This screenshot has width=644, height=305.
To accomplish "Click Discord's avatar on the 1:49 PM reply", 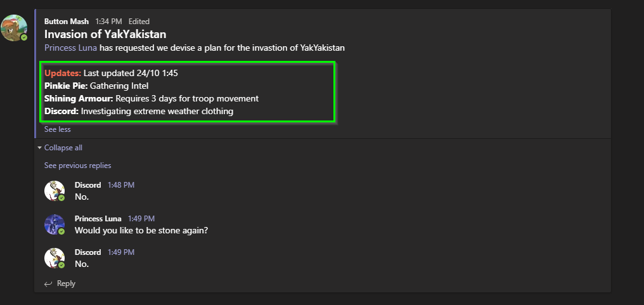I will pyautogui.click(x=55, y=258).
